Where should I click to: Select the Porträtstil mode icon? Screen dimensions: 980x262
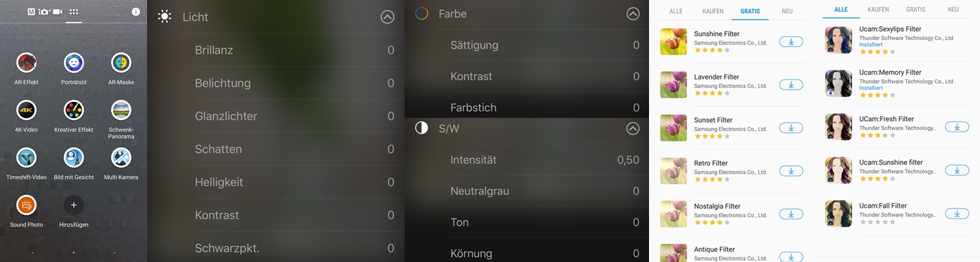pos(74,63)
